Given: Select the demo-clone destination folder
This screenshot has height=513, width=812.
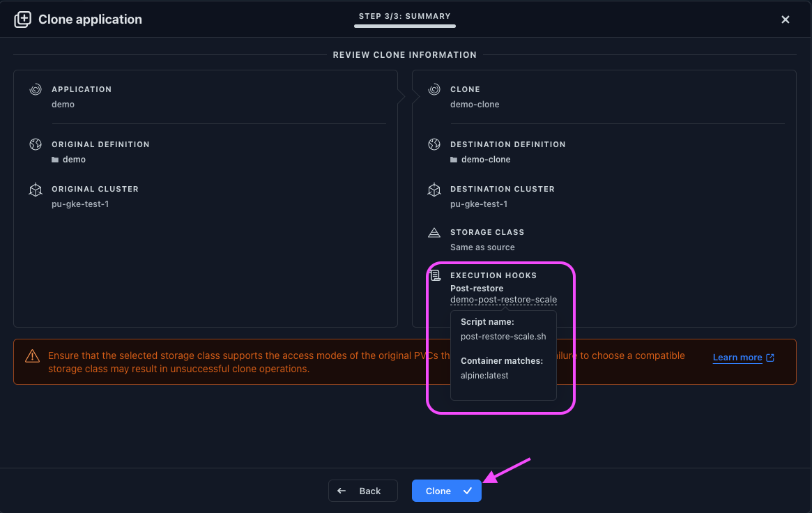Looking at the screenshot, I should pyautogui.click(x=485, y=160).
